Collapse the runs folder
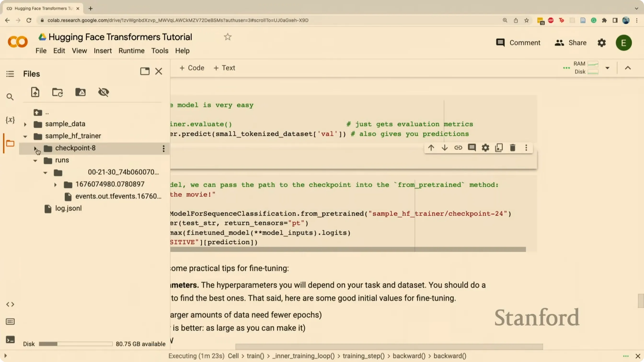644x362 pixels. pos(35,161)
